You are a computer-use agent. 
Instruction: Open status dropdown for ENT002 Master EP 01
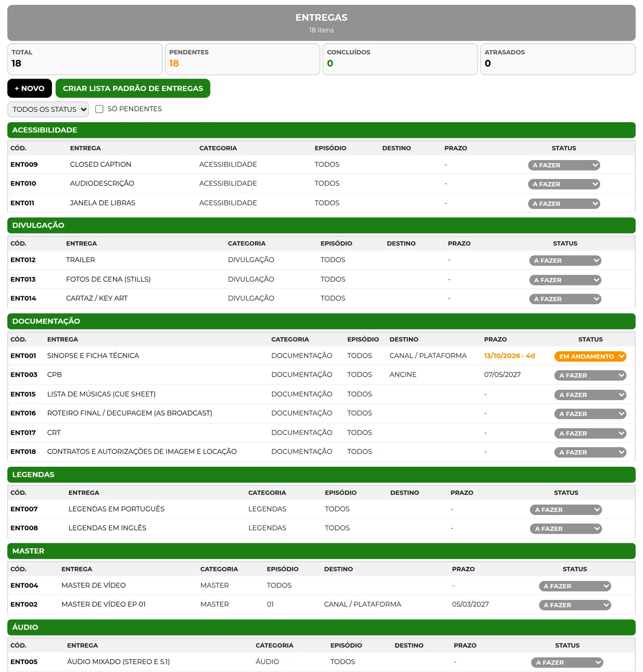575,605
